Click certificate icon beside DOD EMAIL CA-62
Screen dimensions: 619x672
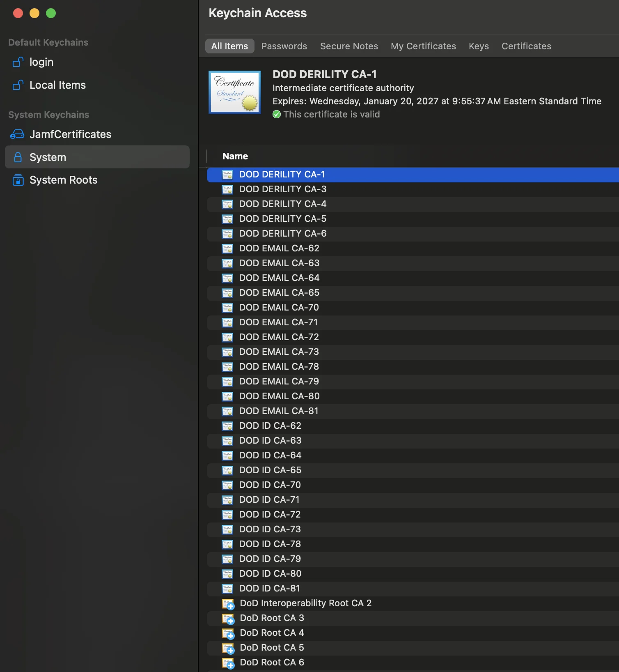[227, 249]
